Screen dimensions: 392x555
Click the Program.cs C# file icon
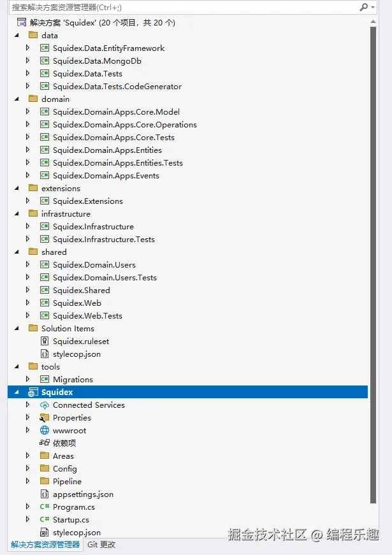tap(44, 507)
